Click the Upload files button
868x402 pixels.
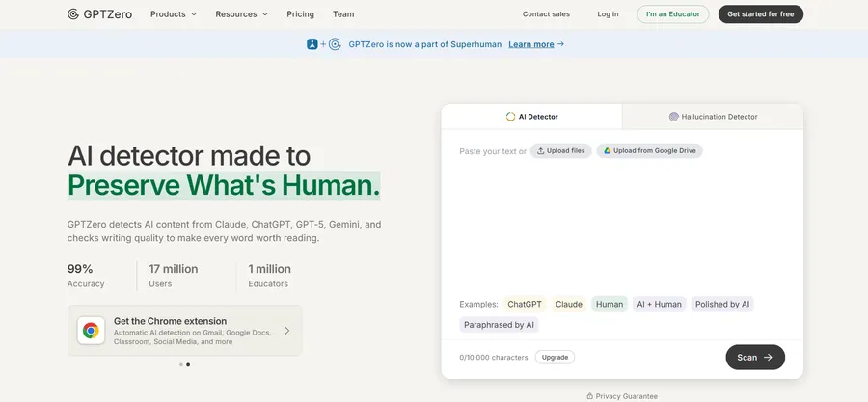coord(560,151)
